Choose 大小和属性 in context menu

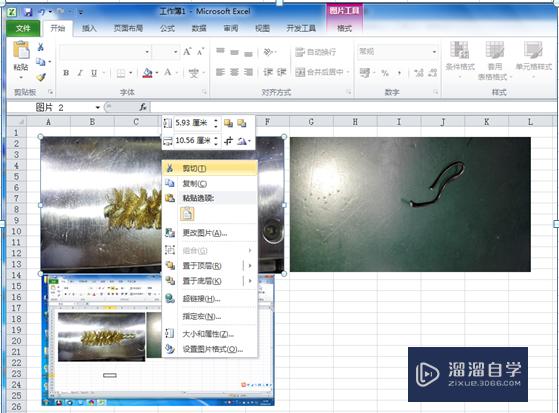210,334
